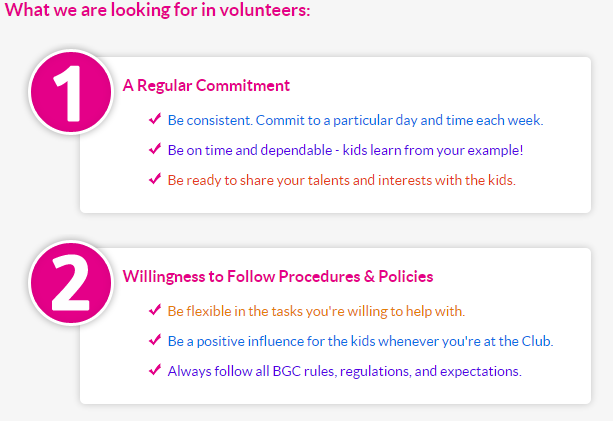Image resolution: width=613 pixels, height=421 pixels.
Task: Click checkmark beside "Be flexible in the tasks"
Action: pos(155,310)
